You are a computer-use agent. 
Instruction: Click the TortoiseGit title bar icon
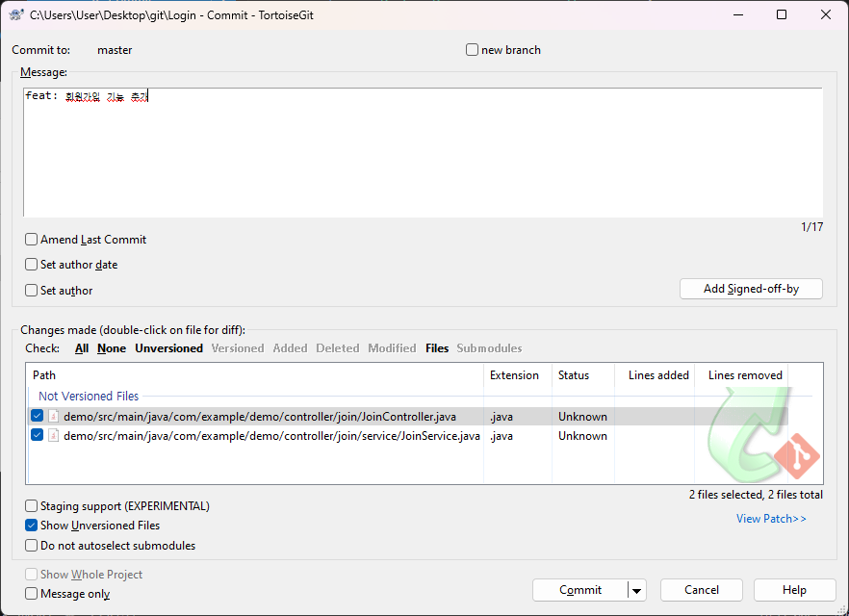(16, 14)
